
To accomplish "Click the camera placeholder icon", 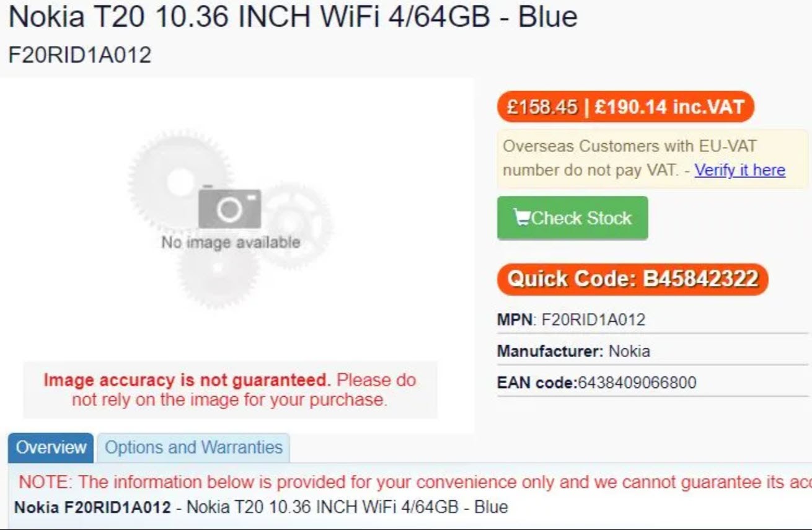I will [229, 207].
